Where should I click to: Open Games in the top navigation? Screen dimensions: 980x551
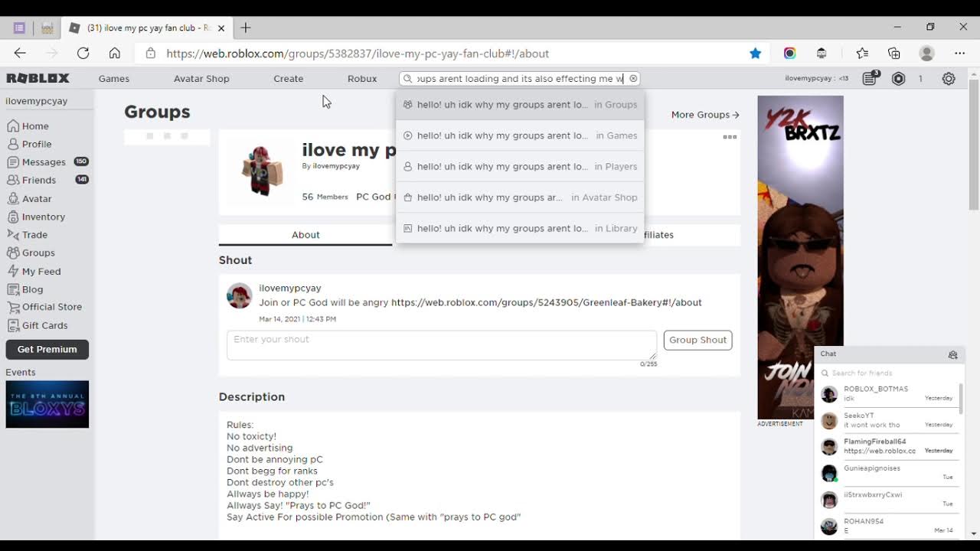[114, 78]
